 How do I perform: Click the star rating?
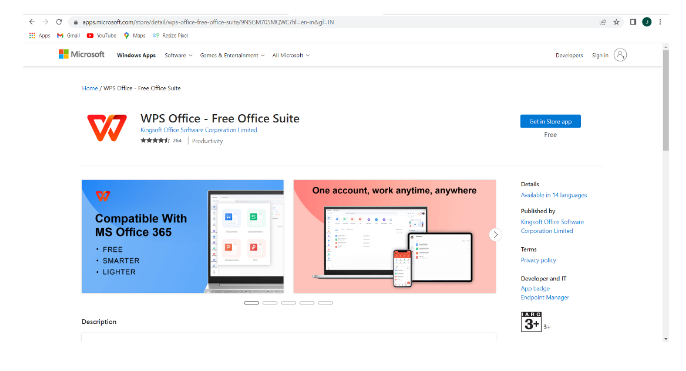[155, 140]
